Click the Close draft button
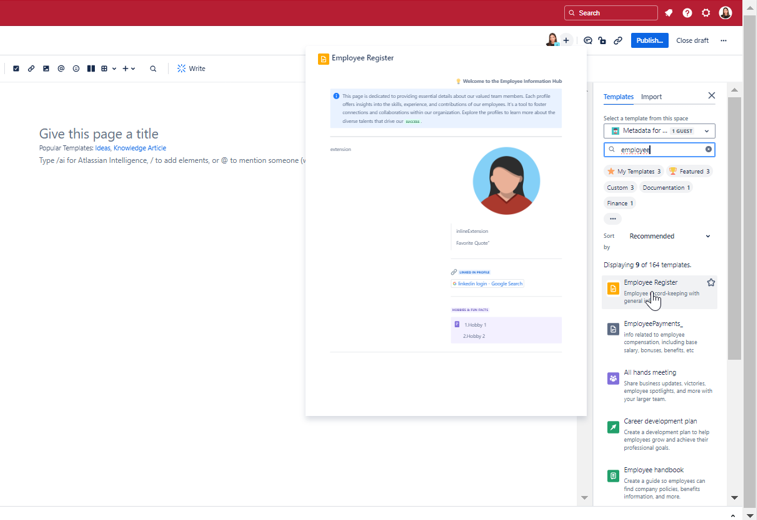 [692, 41]
